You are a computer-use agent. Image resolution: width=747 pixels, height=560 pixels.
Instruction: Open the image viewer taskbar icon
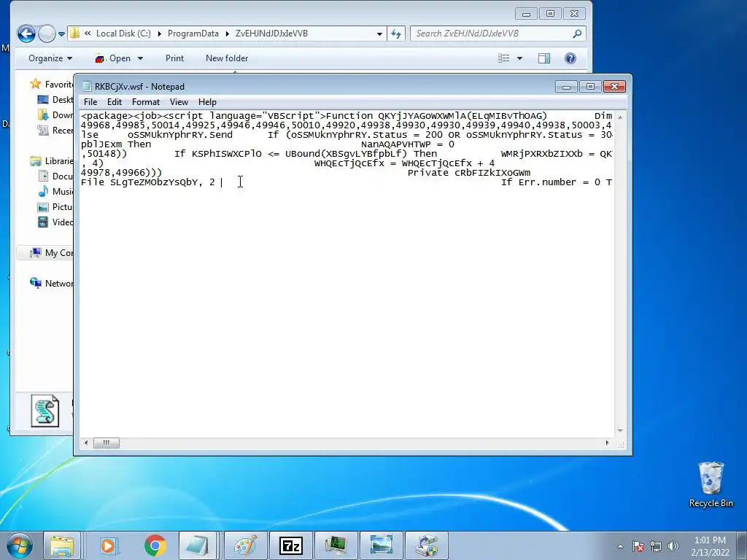pyautogui.click(x=381, y=545)
